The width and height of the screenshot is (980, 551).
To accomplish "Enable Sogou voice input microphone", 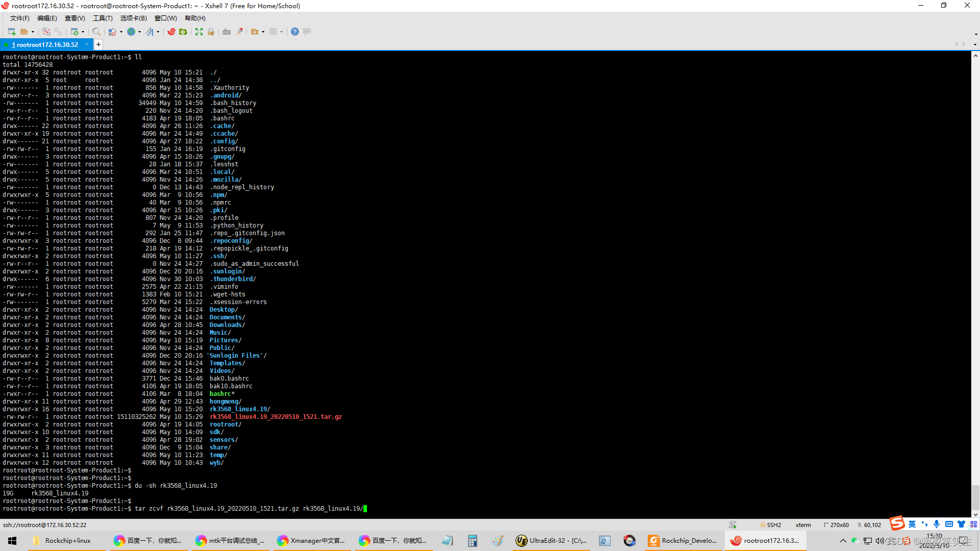I will [x=936, y=524].
